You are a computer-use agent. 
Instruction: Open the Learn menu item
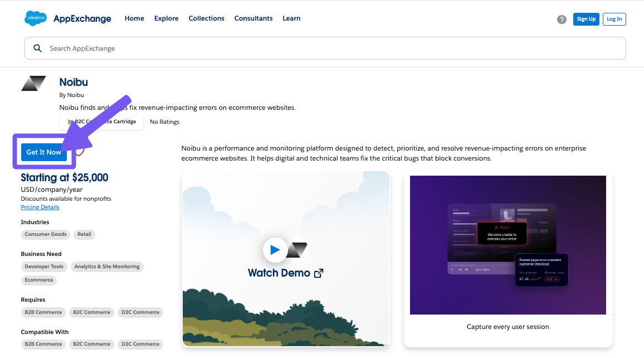(291, 18)
